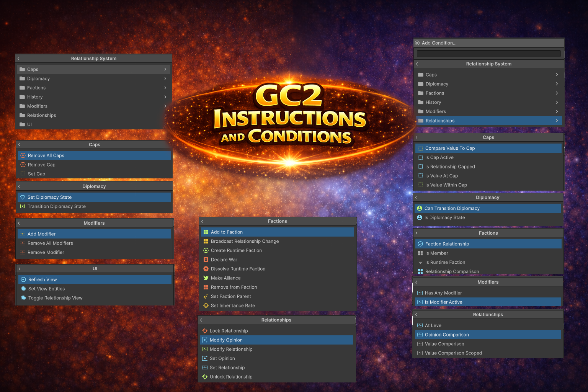
Task: Click the Can Transition Diplomacy icon
Action: pos(420,208)
